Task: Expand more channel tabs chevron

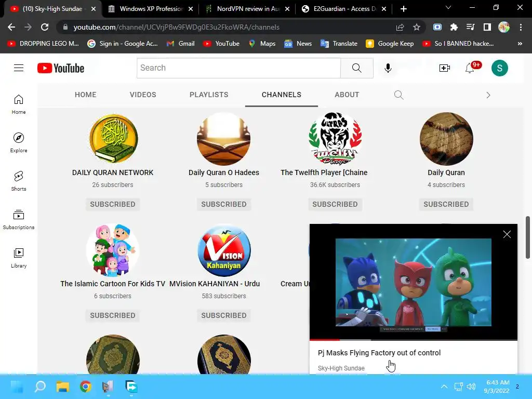Action: tap(488, 95)
